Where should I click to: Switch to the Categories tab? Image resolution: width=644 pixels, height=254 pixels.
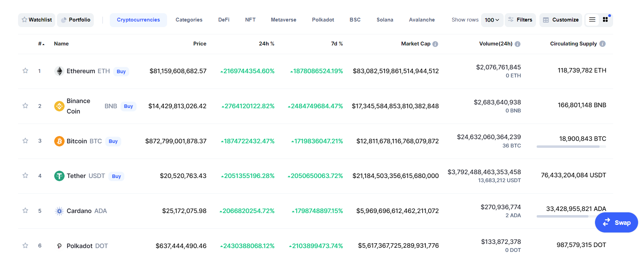[189, 20]
